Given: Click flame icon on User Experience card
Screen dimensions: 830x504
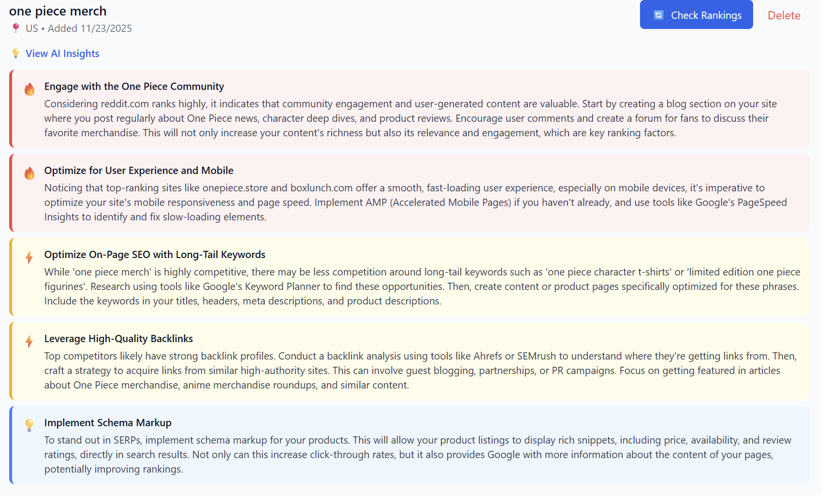Looking at the screenshot, I should 29,173.
